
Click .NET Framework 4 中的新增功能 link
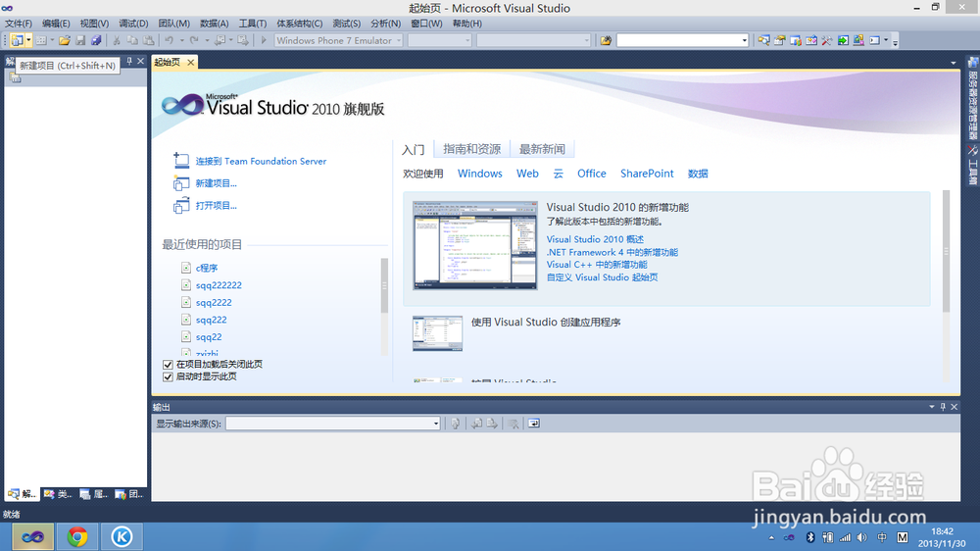[612, 252]
